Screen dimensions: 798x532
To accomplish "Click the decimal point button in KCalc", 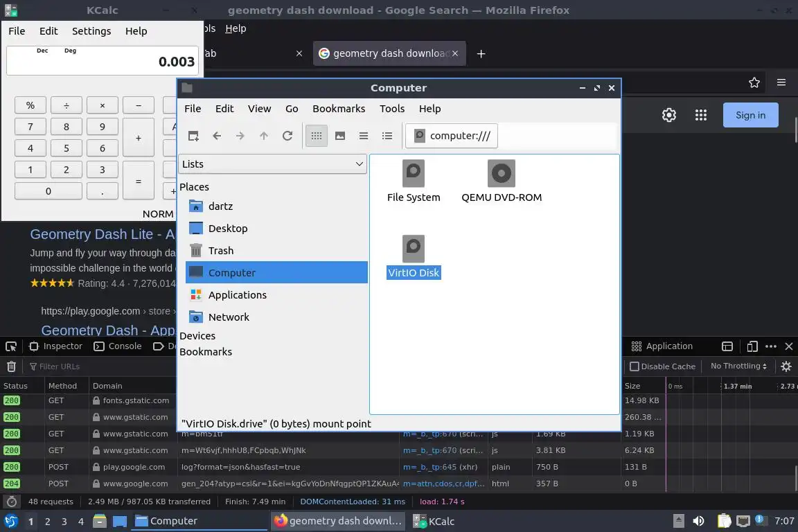I will 103,191.
